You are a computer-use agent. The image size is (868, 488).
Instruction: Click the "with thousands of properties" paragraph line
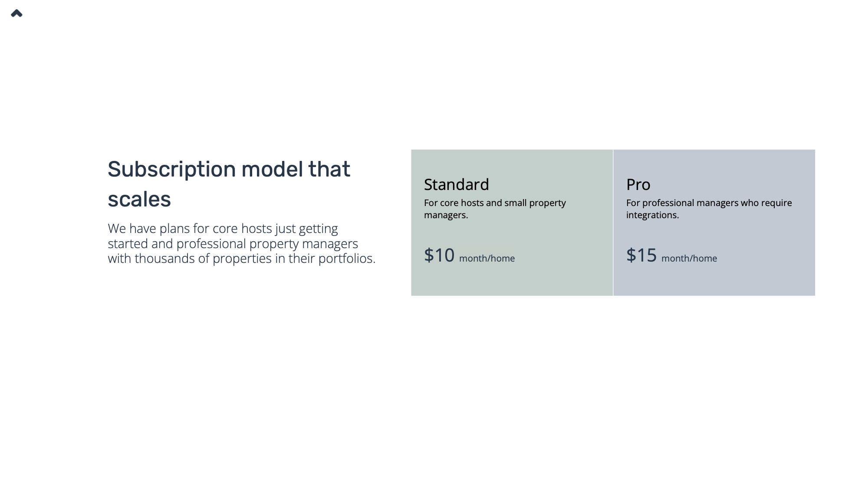click(241, 259)
